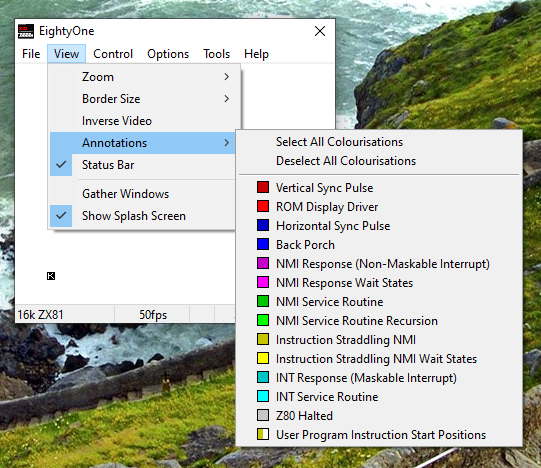Click the blue Back Porch colour icon
541x468 pixels.
coord(263,244)
